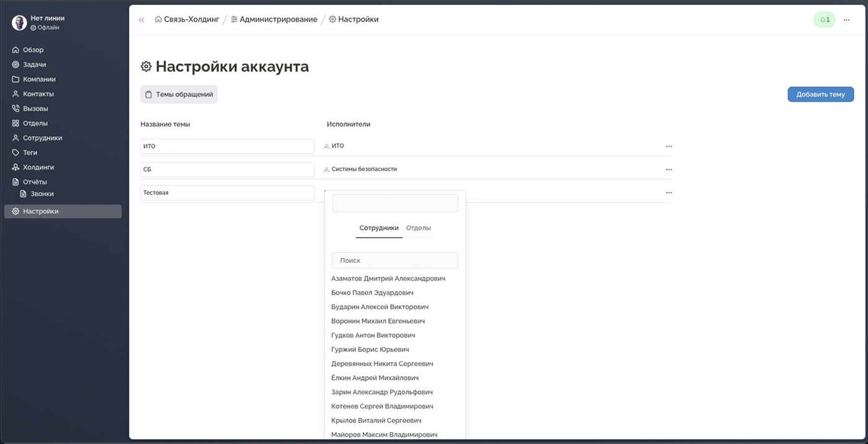Image resolution: width=868 pixels, height=444 pixels.
Task: Click the notification bell with badge 1
Action: pos(824,19)
